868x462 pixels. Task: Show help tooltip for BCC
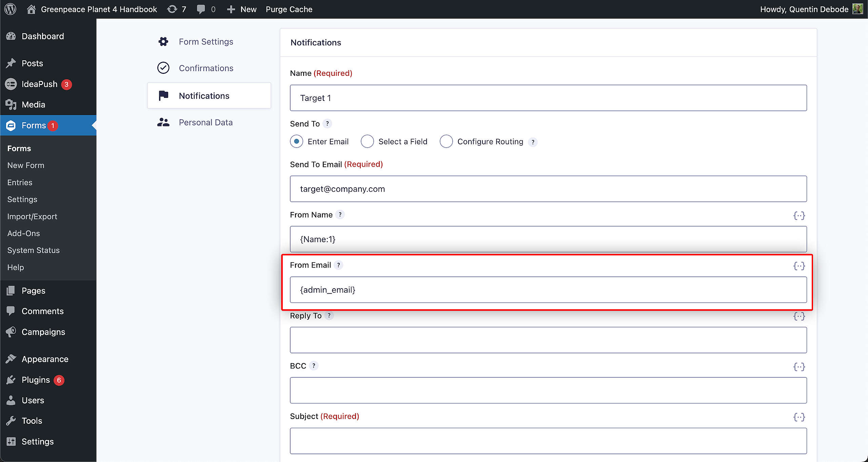[314, 366]
